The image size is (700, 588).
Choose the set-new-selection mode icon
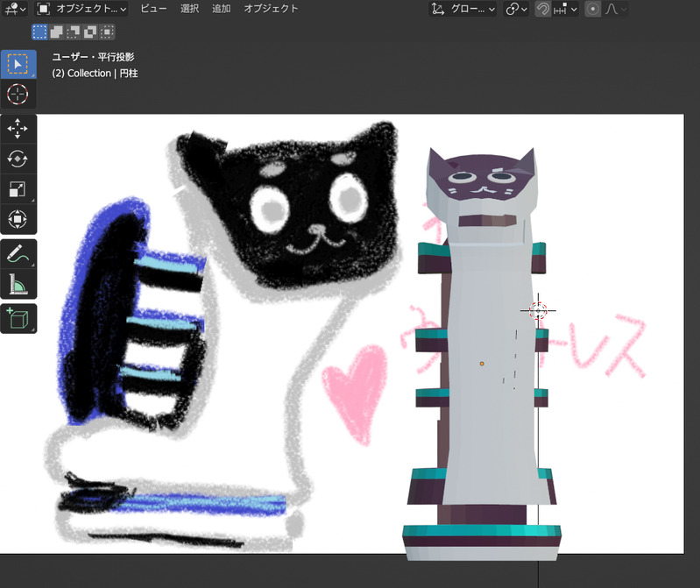click(x=39, y=32)
